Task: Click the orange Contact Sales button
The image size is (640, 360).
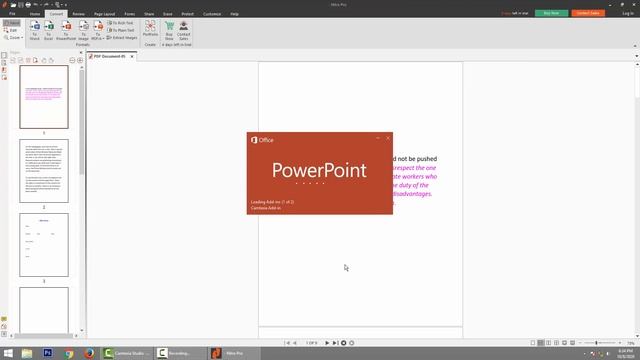Action: [x=588, y=13]
